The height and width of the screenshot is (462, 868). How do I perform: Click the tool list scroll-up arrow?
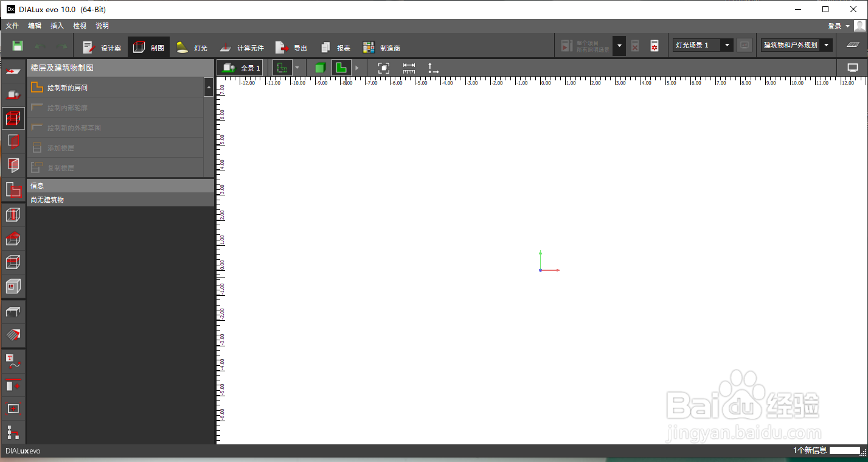(x=209, y=88)
